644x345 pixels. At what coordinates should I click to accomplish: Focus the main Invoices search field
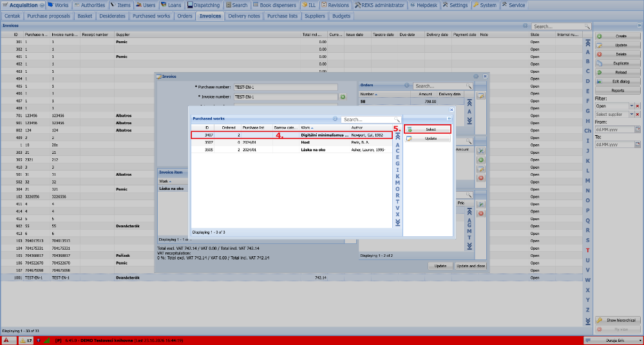558,26
